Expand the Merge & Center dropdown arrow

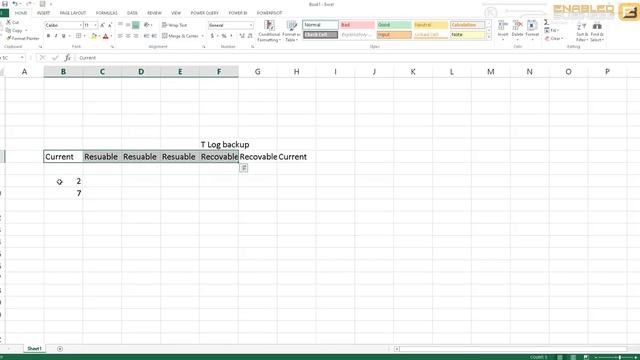point(202,36)
